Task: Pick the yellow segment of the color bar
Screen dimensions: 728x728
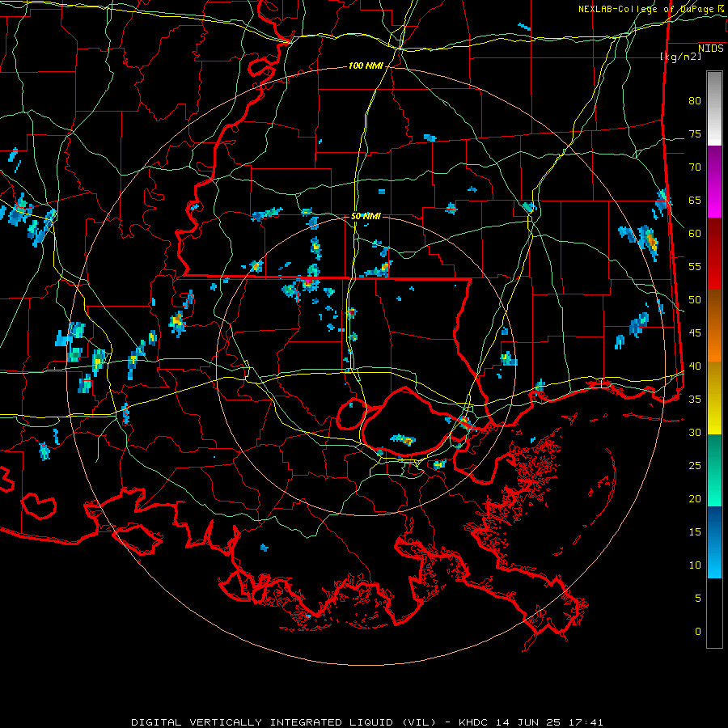Action: (714, 398)
